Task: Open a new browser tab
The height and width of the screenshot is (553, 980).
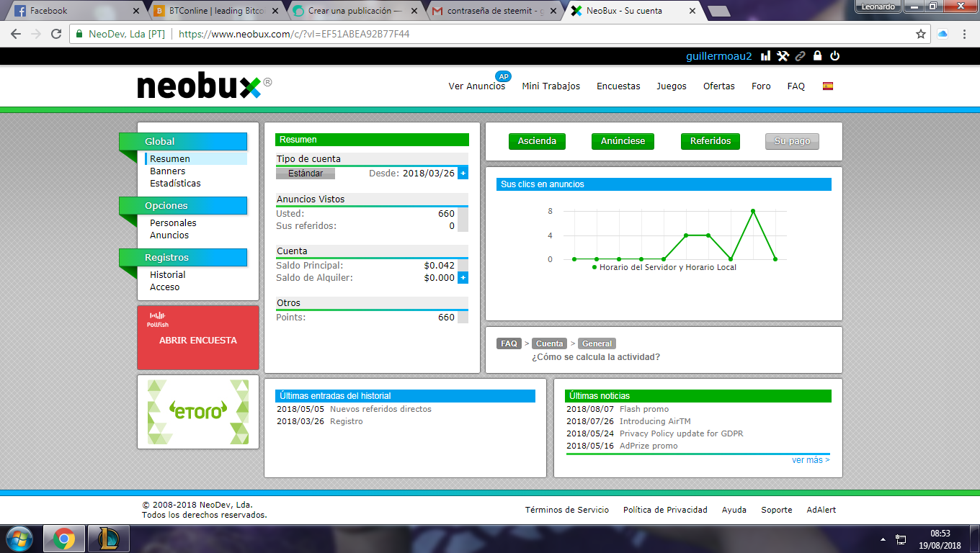Action: click(718, 11)
